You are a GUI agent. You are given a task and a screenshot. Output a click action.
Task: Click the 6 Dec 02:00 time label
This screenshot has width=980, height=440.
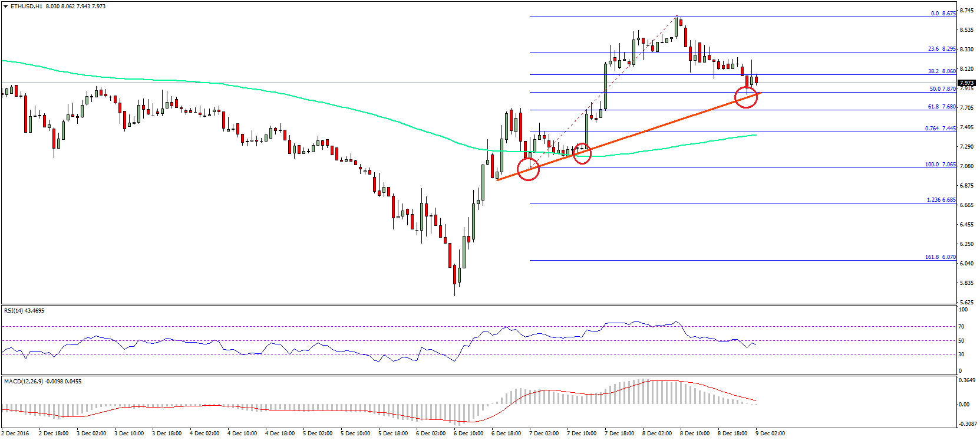click(431, 434)
